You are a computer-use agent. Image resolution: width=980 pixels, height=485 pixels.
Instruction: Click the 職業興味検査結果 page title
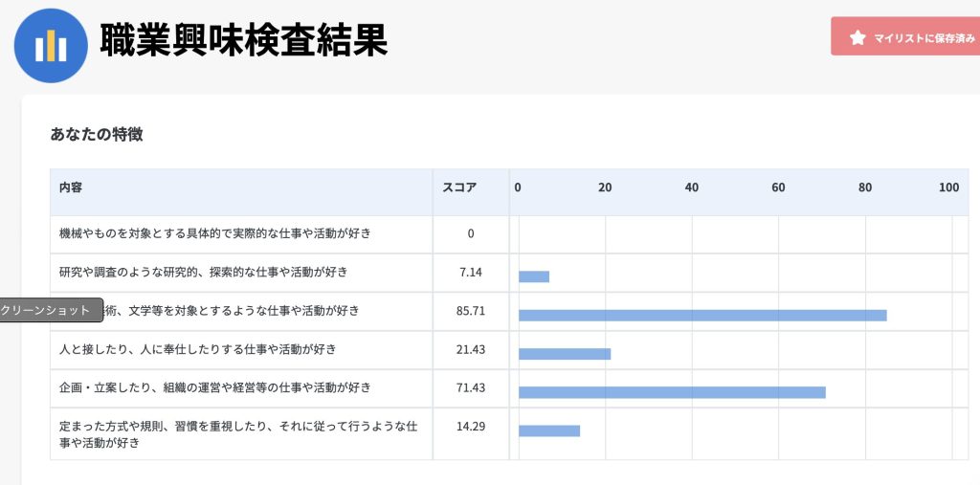[x=243, y=40]
